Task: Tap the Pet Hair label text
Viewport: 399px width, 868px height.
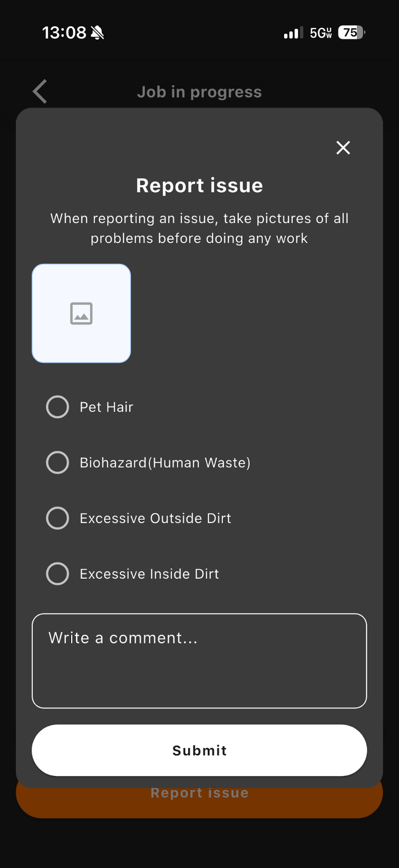Action: pos(106,407)
